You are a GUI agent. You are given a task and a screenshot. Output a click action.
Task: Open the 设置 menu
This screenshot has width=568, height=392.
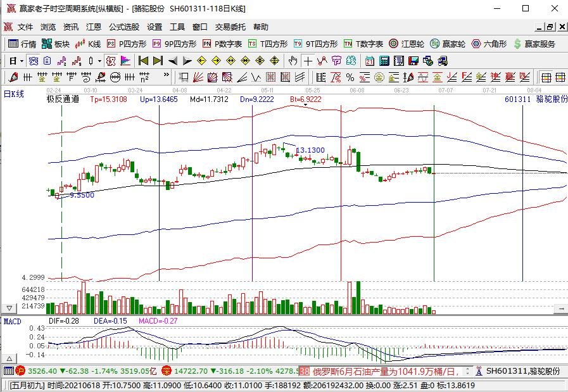[x=155, y=27]
